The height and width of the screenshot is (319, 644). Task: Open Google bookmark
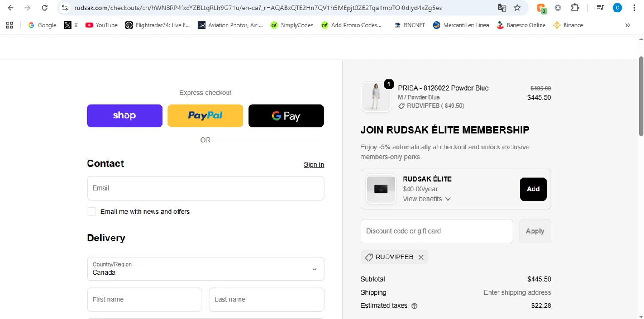[x=42, y=25]
